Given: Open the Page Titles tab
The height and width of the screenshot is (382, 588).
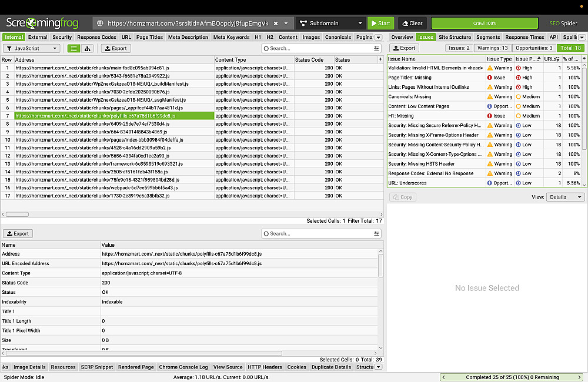Looking at the screenshot, I should pyautogui.click(x=149, y=37).
